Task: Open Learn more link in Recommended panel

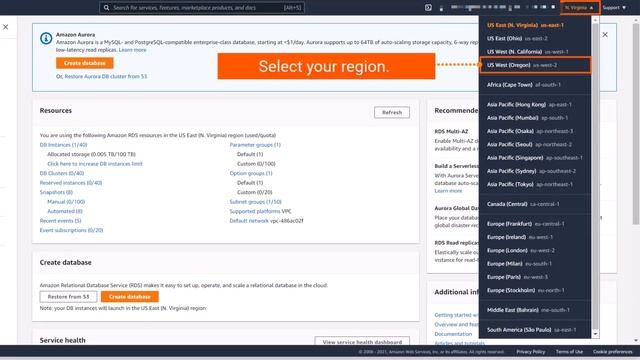Action: 448,191
